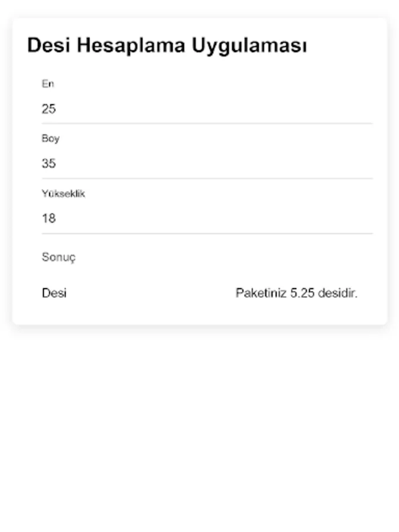Click the divider line beneath the Boy field
Viewport: 399px width, 532px height.
[x=207, y=178]
